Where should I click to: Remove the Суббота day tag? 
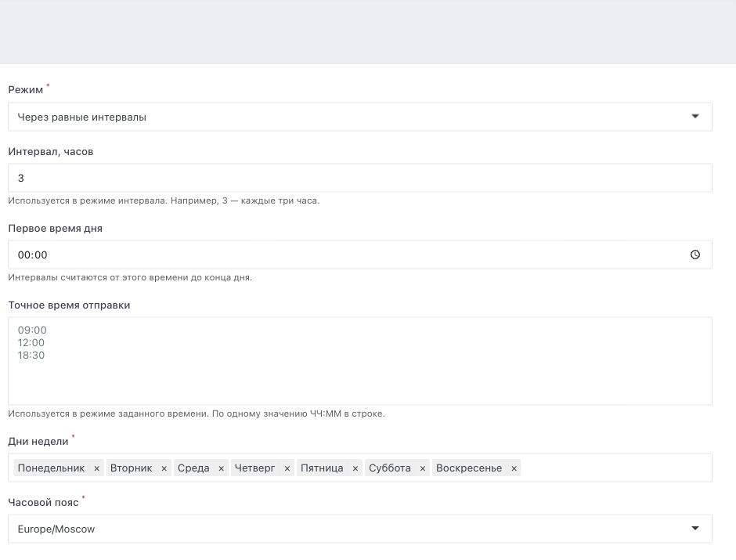[x=423, y=468]
